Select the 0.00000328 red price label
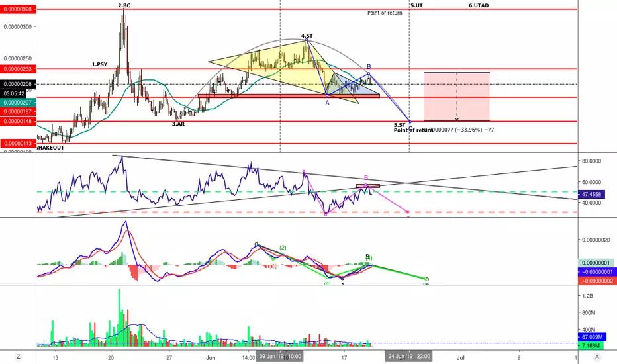This screenshot has height=364, width=617. [18, 9]
